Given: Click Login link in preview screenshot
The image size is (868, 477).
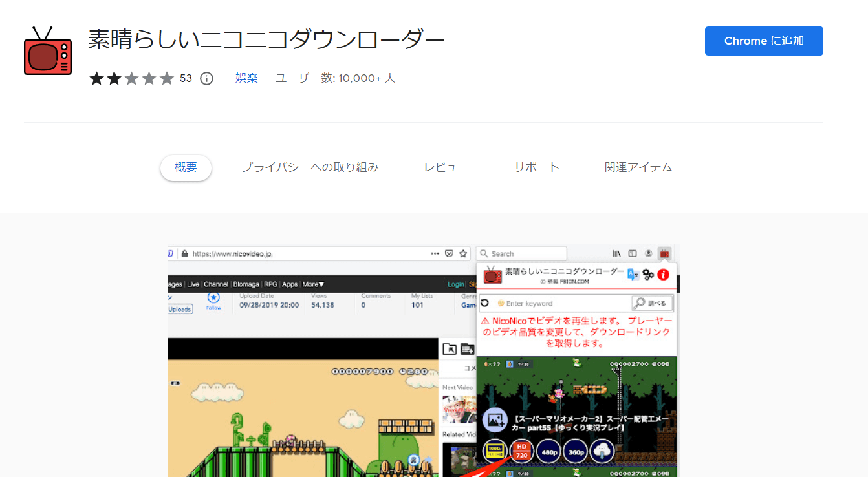Looking at the screenshot, I should click(x=455, y=284).
